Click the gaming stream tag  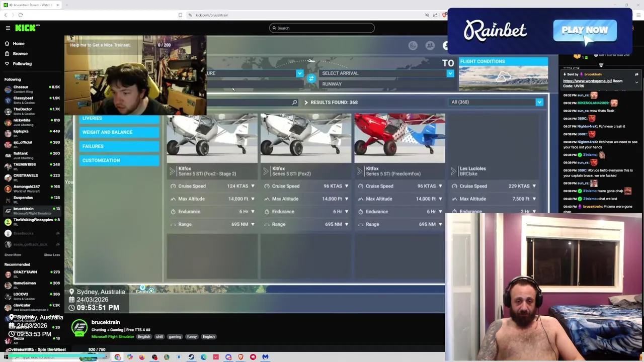click(175, 337)
